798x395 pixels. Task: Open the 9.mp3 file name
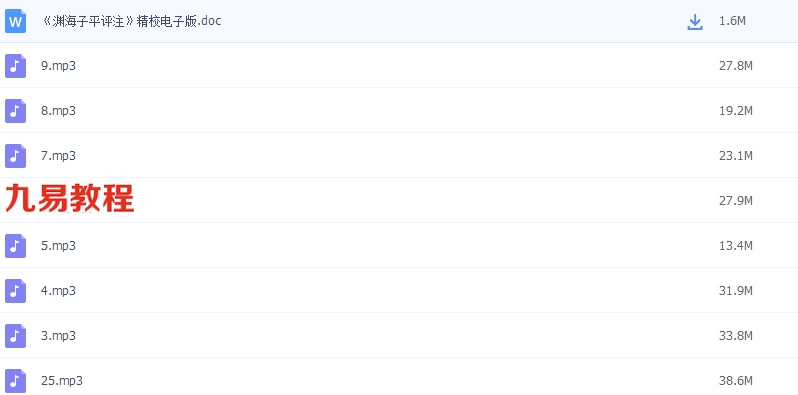pos(59,66)
